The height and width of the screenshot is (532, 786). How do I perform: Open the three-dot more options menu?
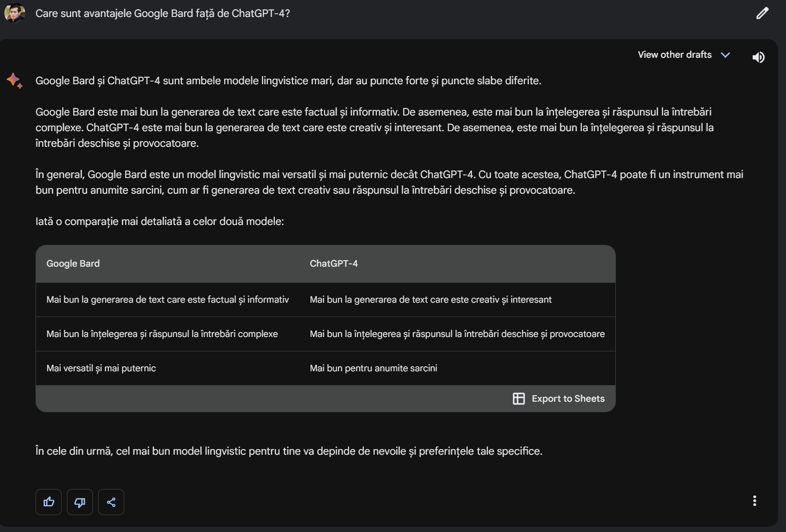pos(755,501)
